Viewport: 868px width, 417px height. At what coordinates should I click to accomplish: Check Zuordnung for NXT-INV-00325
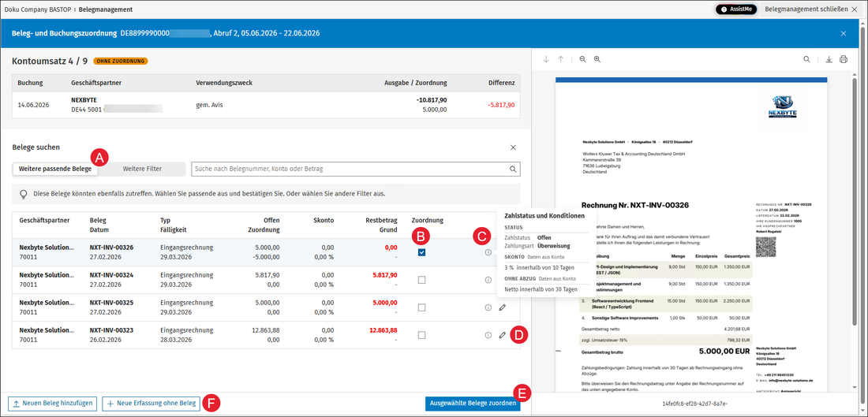[422, 307]
